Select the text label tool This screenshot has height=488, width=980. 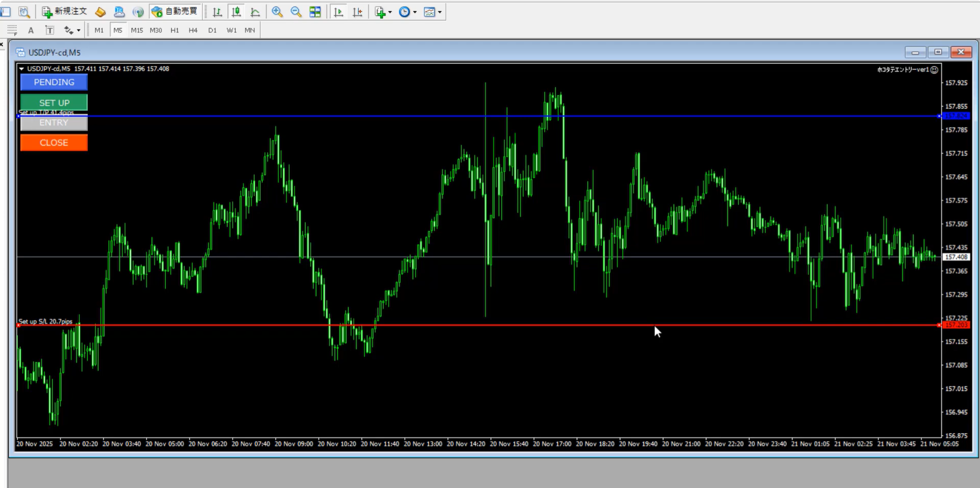pyautogui.click(x=50, y=30)
